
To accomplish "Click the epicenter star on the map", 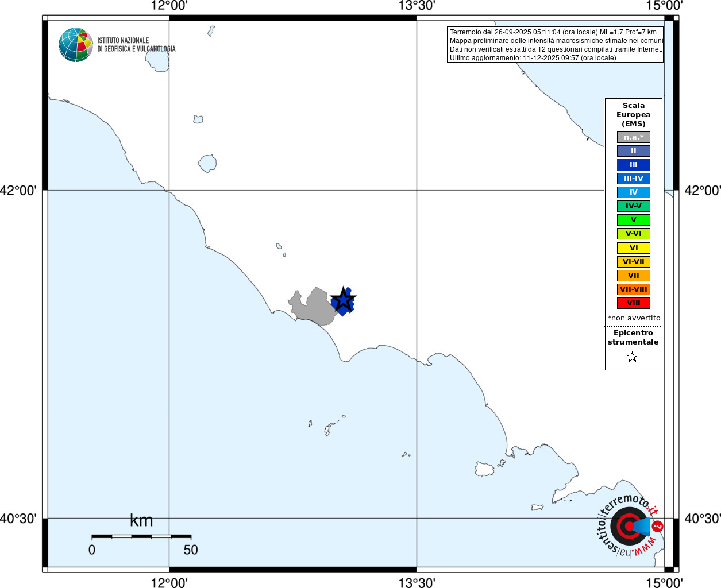I will point(344,299).
